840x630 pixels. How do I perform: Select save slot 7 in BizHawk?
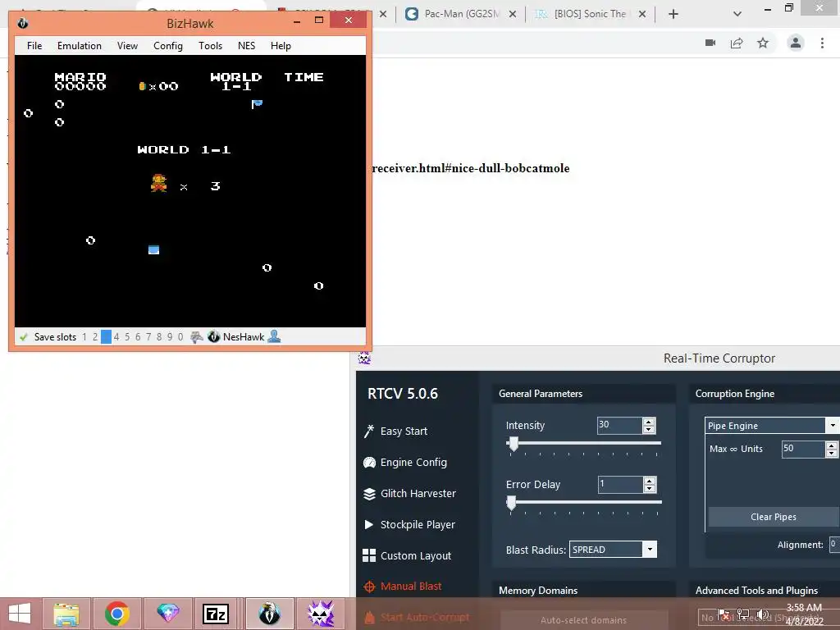[148, 337]
